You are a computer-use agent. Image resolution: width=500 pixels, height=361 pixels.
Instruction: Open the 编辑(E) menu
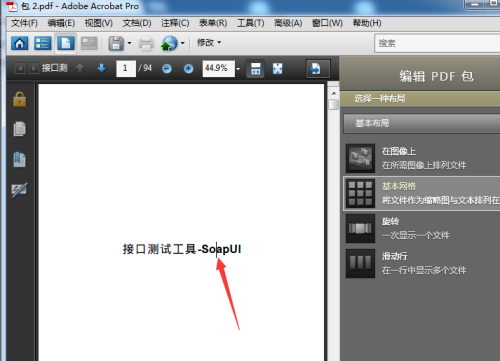[x=61, y=23]
